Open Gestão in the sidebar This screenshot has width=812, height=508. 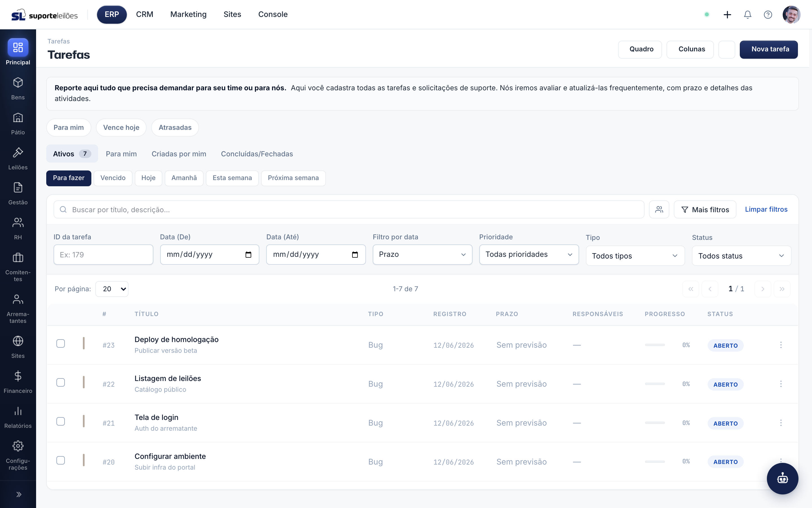point(18,193)
